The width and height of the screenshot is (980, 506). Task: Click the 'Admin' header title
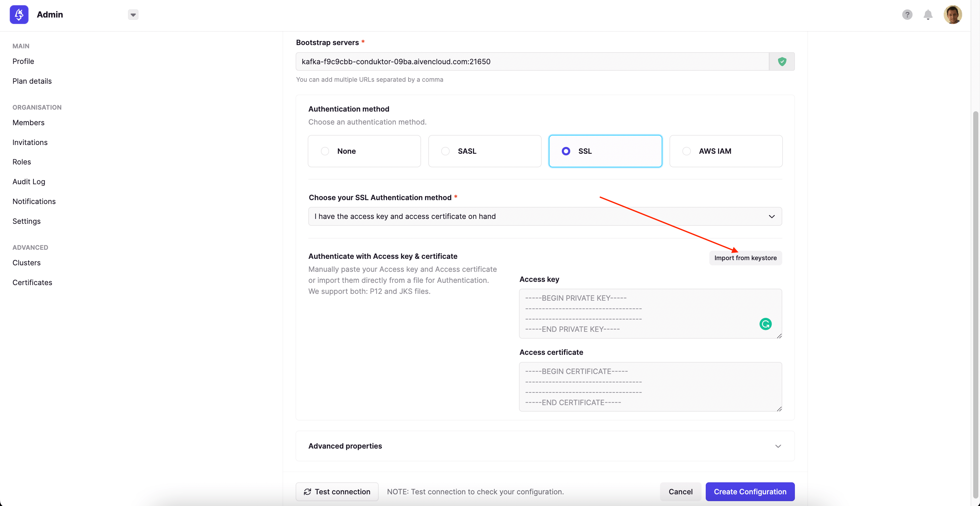click(50, 15)
